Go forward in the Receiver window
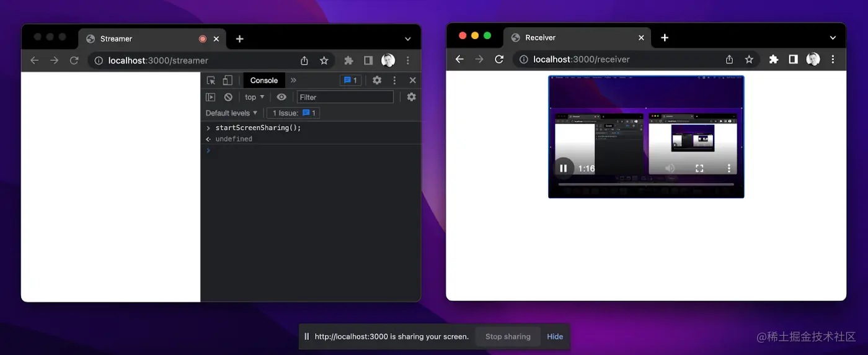868x355 pixels. coord(479,59)
